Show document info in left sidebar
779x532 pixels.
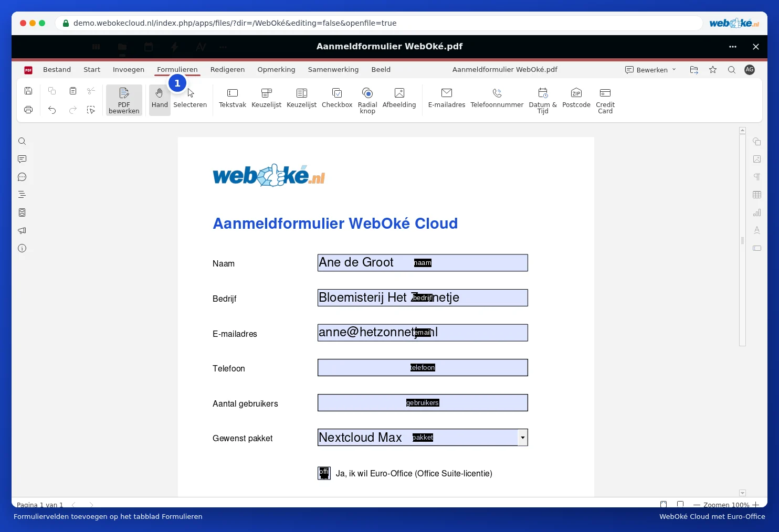[x=22, y=248]
